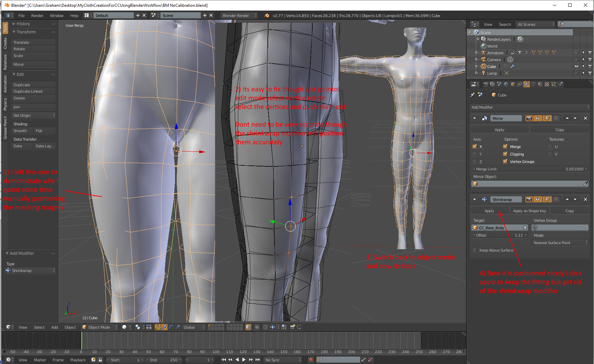Image resolution: width=594 pixels, height=364 pixels.
Task: Click the pin icon in properties context
Action: [x=472, y=95]
